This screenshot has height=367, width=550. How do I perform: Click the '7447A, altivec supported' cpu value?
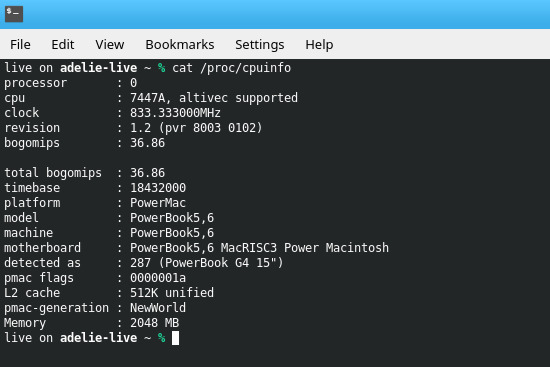pyautogui.click(x=214, y=98)
